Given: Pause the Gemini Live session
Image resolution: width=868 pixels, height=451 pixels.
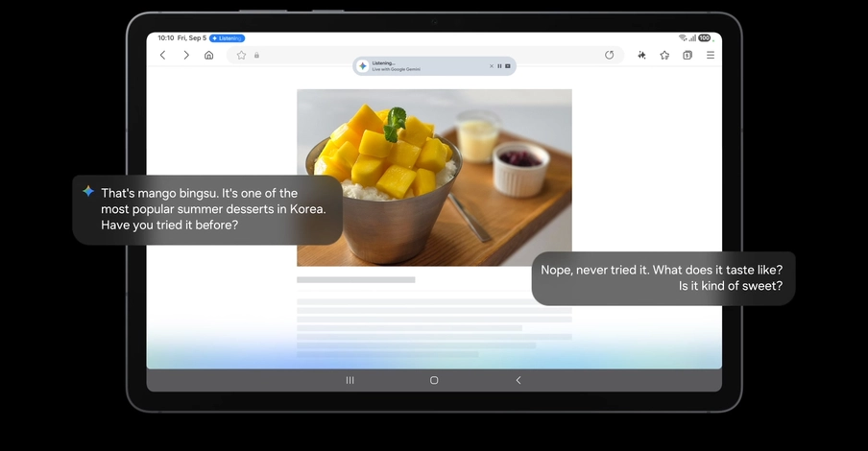Looking at the screenshot, I should (x=499, y=66).
